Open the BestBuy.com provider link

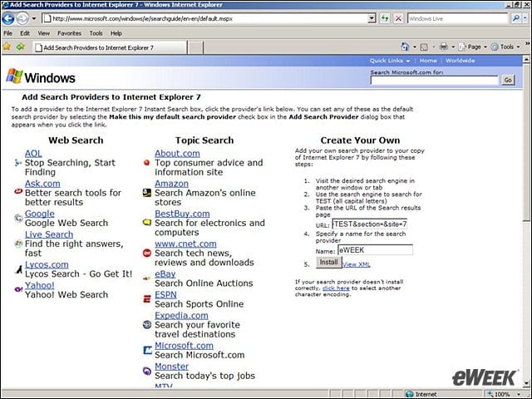tap(182, 214)
